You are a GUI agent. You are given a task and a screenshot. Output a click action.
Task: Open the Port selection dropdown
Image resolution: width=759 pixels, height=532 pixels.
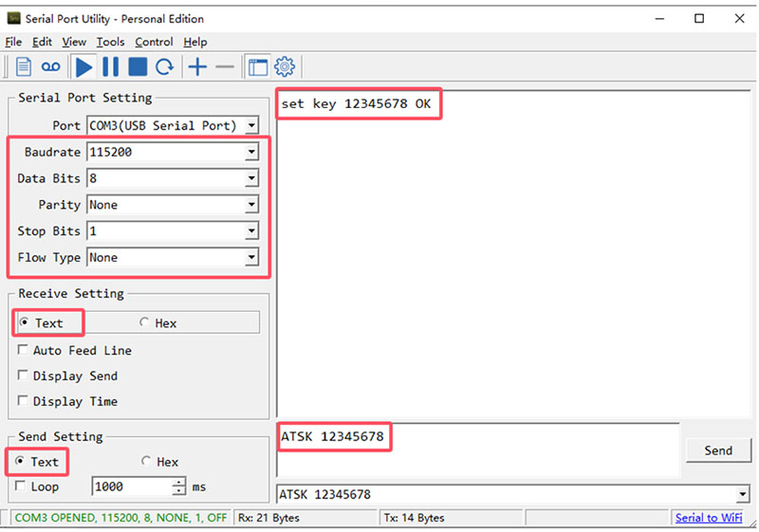click(x=251, y=125)
